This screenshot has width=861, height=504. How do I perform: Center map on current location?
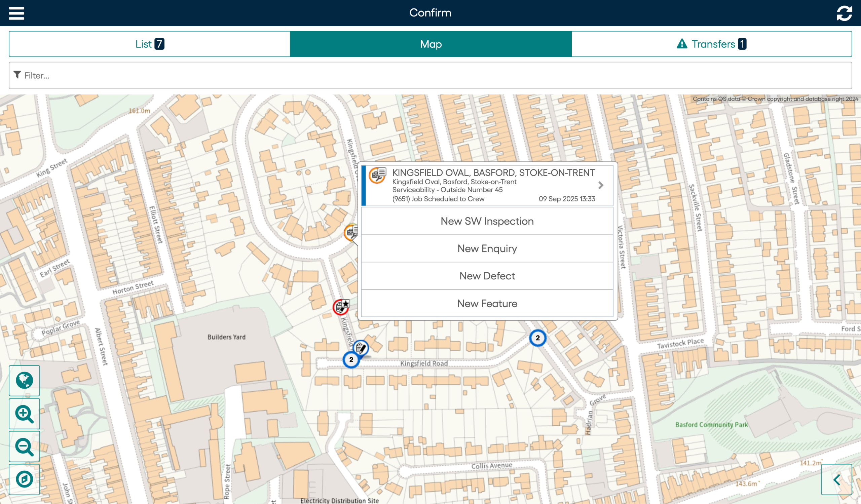click(x=24, y=479)
